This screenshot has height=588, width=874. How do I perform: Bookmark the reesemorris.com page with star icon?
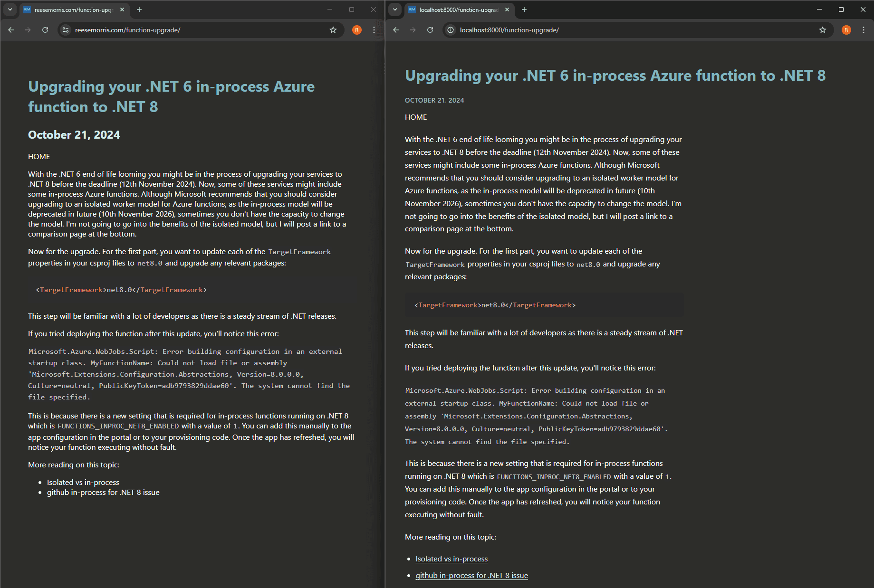tap(333, 30)
